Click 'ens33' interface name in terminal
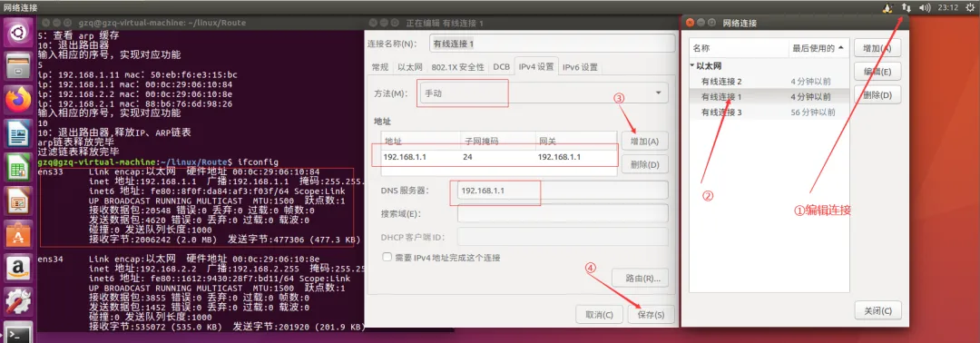Screen dimensions: 980x343 (x=51, y=171)
